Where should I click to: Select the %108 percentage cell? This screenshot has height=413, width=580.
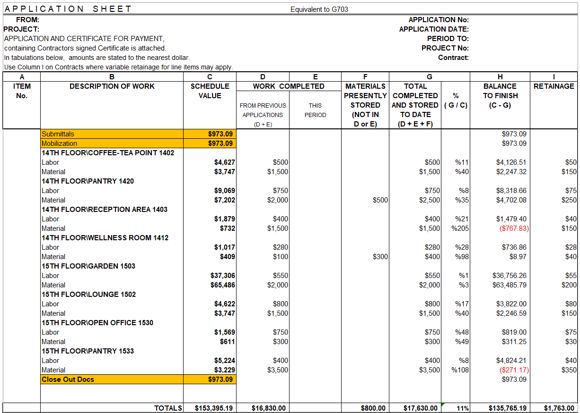[460, 370]
